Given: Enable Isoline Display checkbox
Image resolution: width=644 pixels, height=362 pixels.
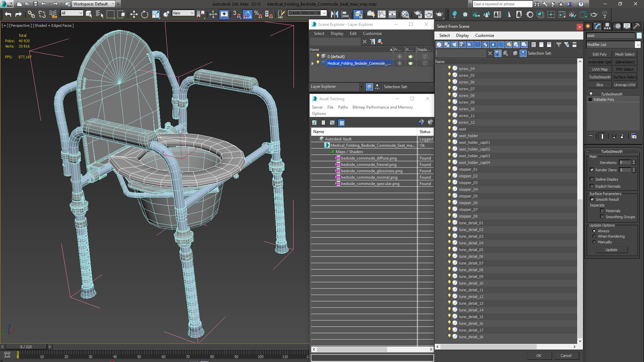Looking at the screenshot, I should click(592, 179).
